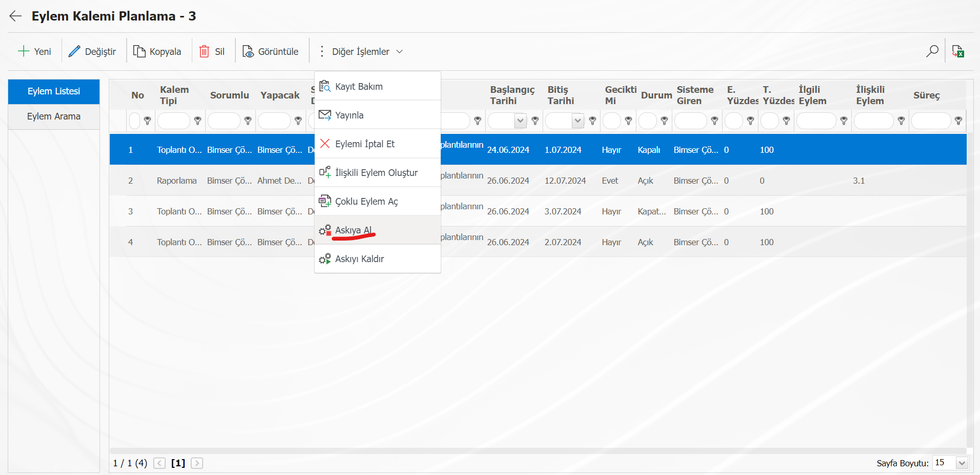The height and width of the screenshot is (475, 980).
Task: Go to the previous page arrow
Action: (x=159, y=463)
